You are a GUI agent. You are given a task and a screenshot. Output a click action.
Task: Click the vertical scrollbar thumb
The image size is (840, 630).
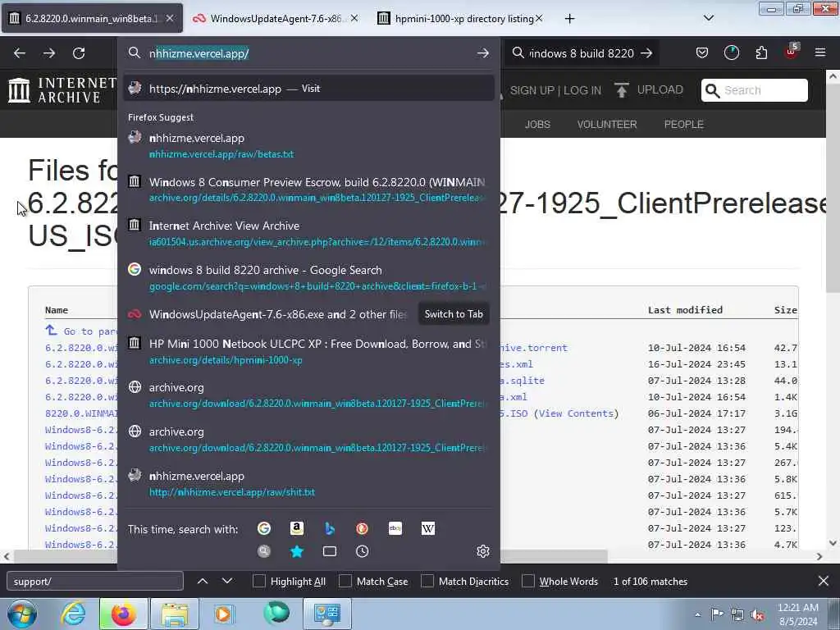point(833,189)
